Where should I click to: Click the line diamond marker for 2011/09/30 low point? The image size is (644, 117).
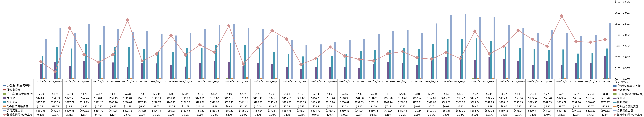point(55,72)
